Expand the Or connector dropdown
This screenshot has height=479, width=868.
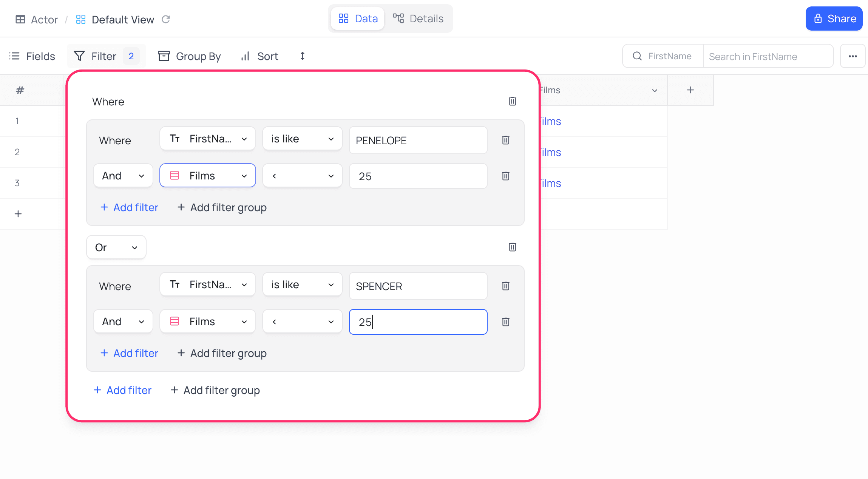pyautogui.click(x=116, y=247)
